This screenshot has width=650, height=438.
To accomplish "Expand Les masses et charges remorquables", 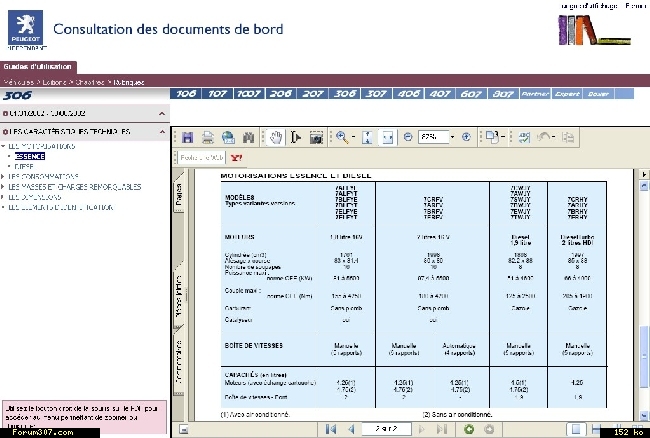I will click(x=3, y=187).
